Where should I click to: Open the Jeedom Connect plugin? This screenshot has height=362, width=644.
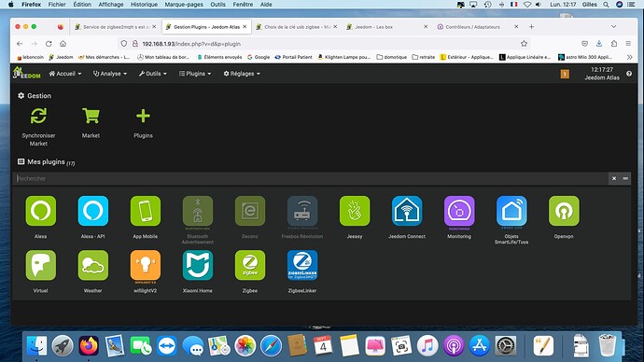(x=407, y=211)
